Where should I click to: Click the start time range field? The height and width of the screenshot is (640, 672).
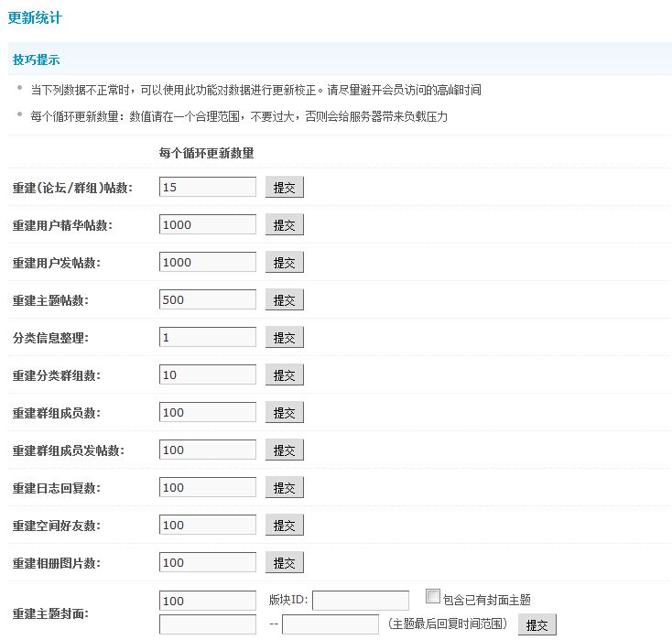(x=207, y=624)
